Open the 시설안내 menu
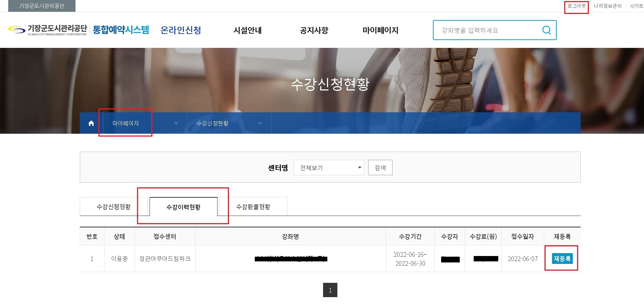The width and height of the screenshot is (644, 305). (247, 30)
